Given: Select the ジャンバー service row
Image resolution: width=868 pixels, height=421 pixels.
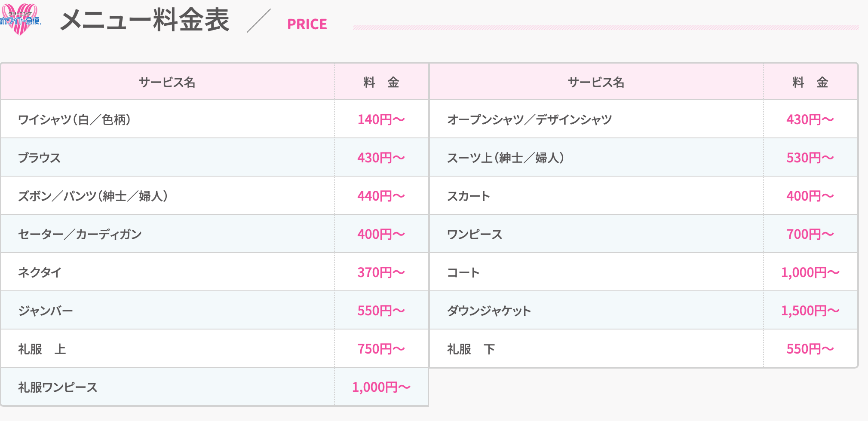Looking at the screenshot, I should pyautogui.click(x=215, y=310).
